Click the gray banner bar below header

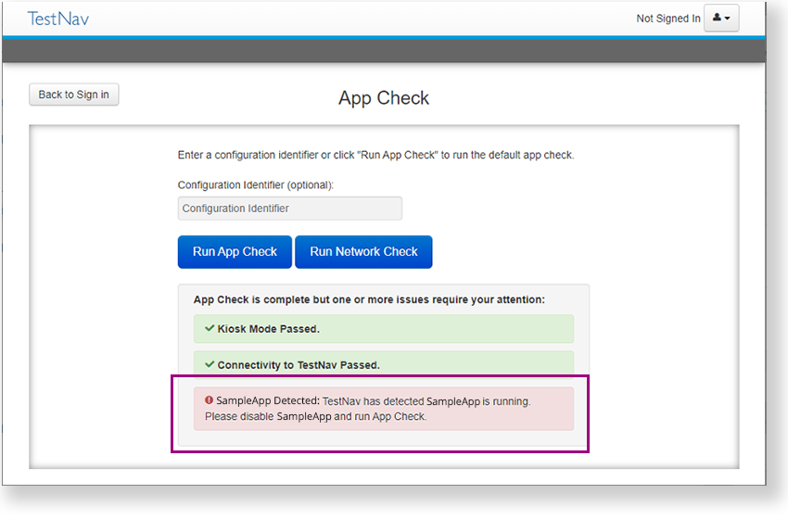[384, 51]
